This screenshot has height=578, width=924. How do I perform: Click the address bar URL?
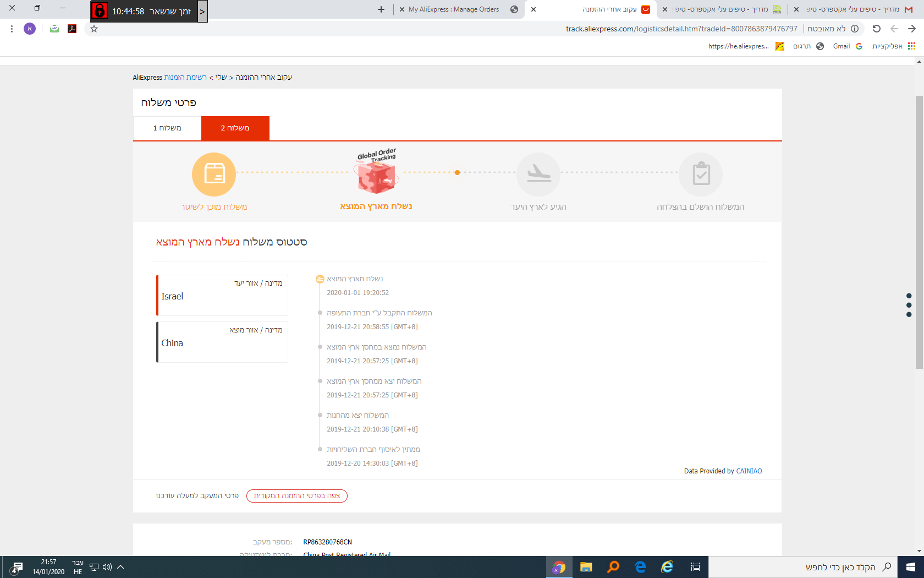click(681, 29)
